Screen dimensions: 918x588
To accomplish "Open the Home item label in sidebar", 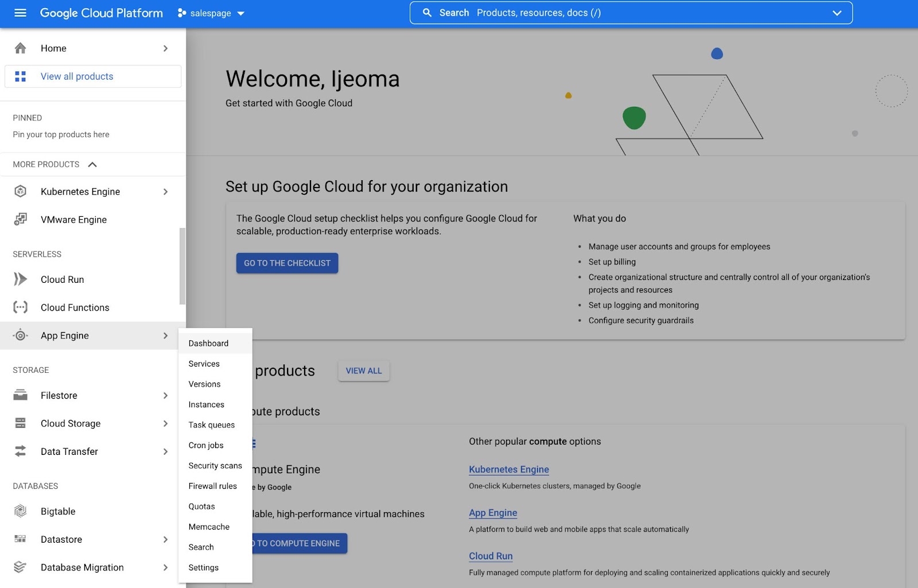I will tap(53, 48).
